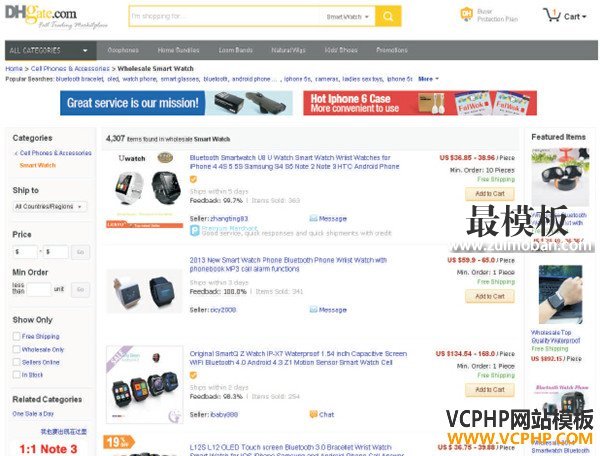This screenshot has height=456, width=600.
Task: Click the Message envelope icon for seller zhangting83
Action: (313, 218)
